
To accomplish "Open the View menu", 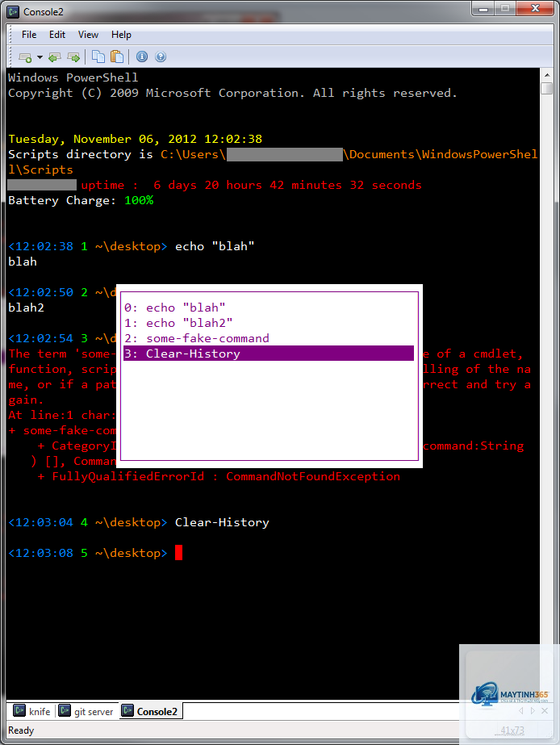I will click(x=88, y=35).
